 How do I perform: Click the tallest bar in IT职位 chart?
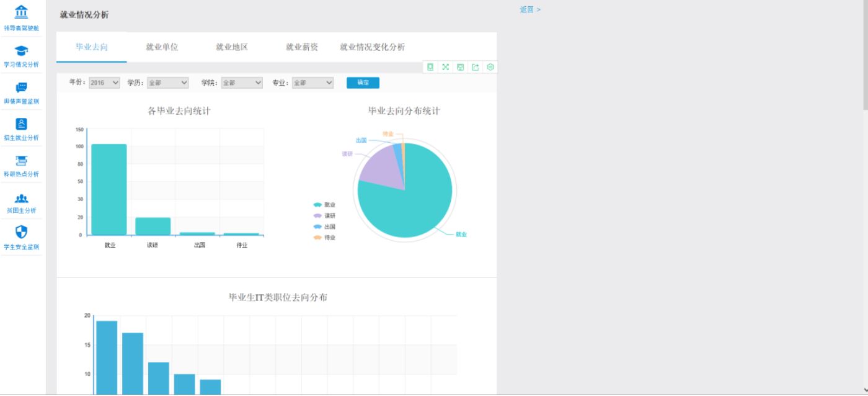point(107,357)
